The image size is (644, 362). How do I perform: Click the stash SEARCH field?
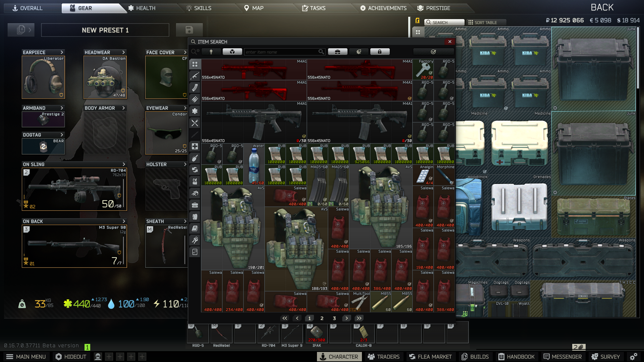pyautogui.click(x=444, y=22)
